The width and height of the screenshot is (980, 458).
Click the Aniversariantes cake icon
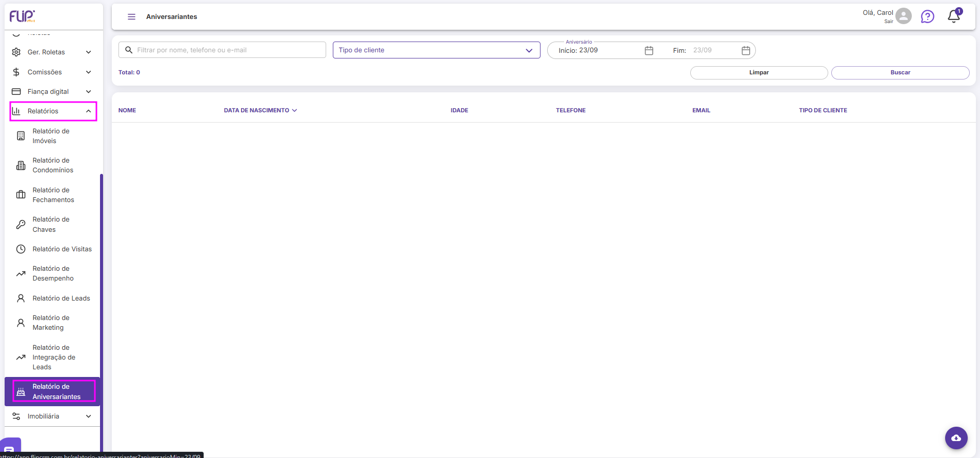coord(21,392)
